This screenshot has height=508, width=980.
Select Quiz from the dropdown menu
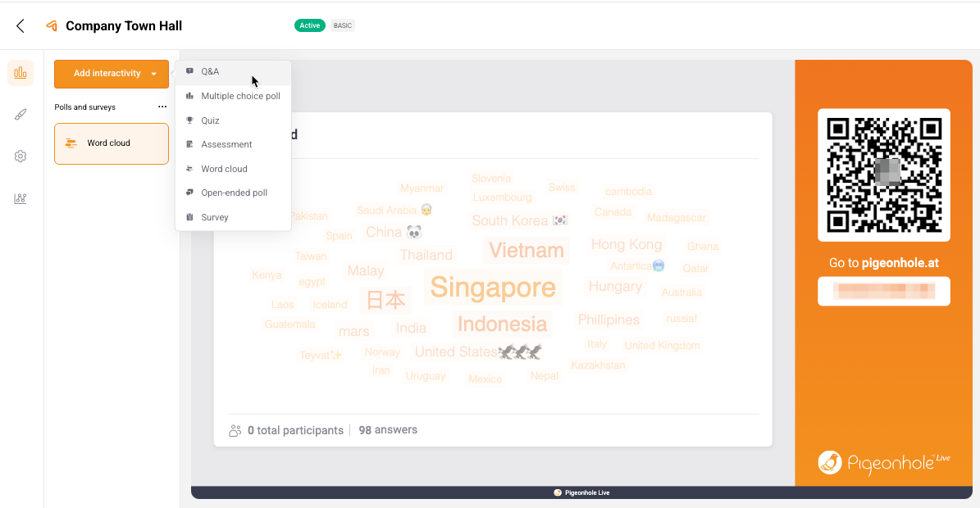point(210,120)
